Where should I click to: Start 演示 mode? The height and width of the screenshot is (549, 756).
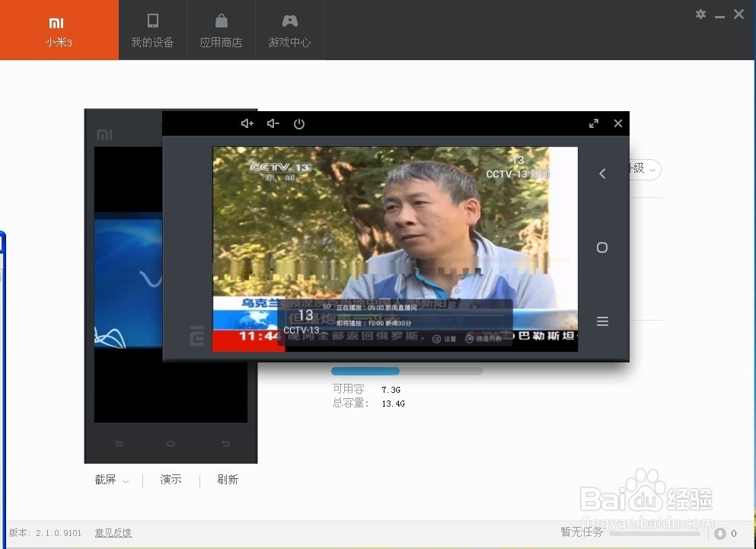tap(171, 480)
